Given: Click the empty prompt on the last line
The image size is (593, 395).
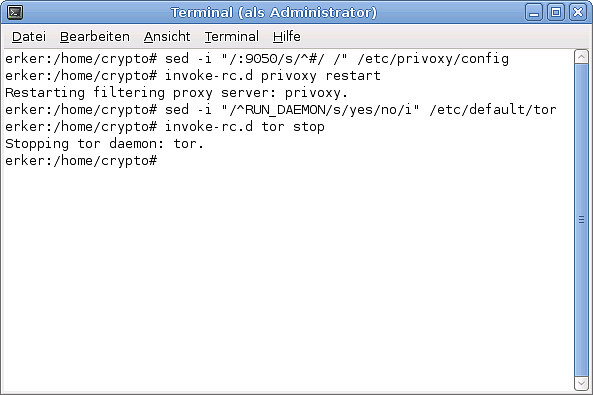Looking at the screenshot, I should tap(81, 161).
